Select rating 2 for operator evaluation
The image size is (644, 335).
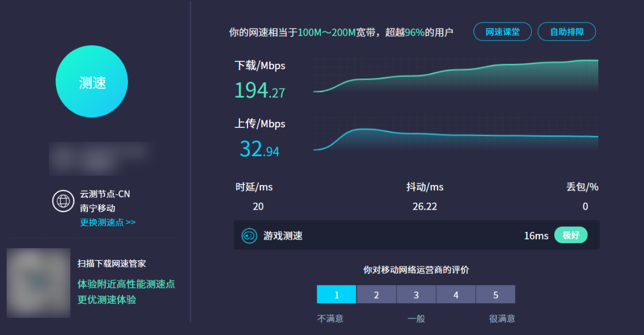[376, 294]
